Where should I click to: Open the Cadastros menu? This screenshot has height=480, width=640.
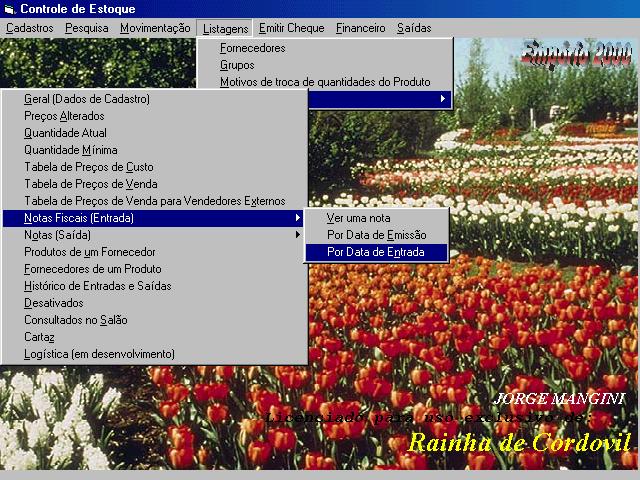coord(30,28)
